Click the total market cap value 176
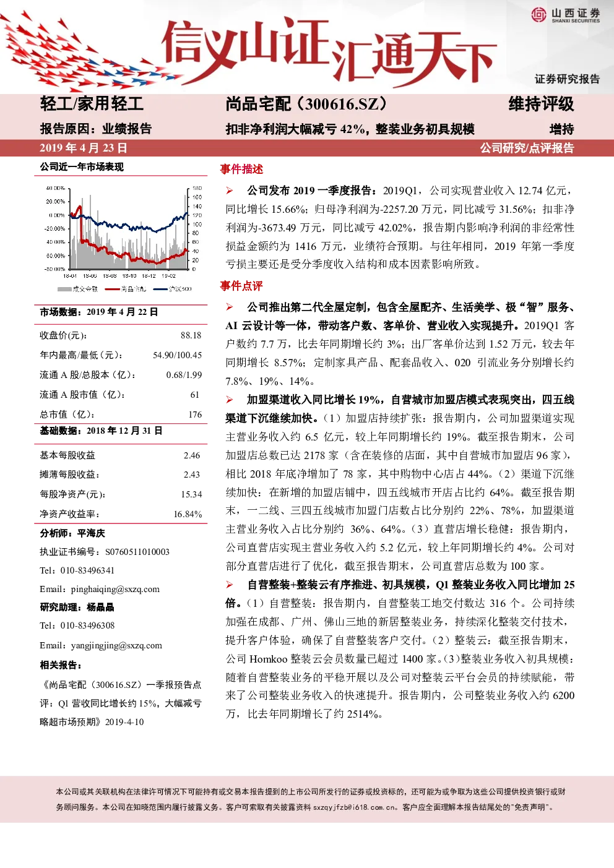Image resolution: width=614 pixels, height=868 pixels. pos(195,415)
